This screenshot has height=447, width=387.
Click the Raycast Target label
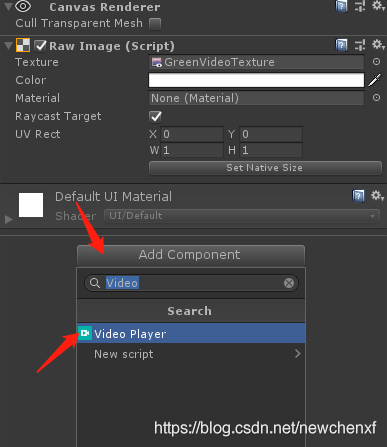(58, 116)
